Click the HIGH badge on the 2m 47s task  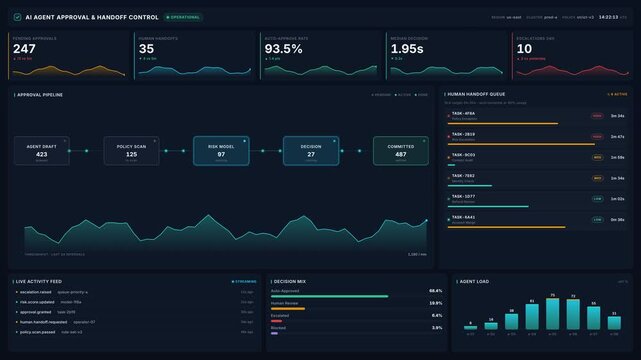597,137
